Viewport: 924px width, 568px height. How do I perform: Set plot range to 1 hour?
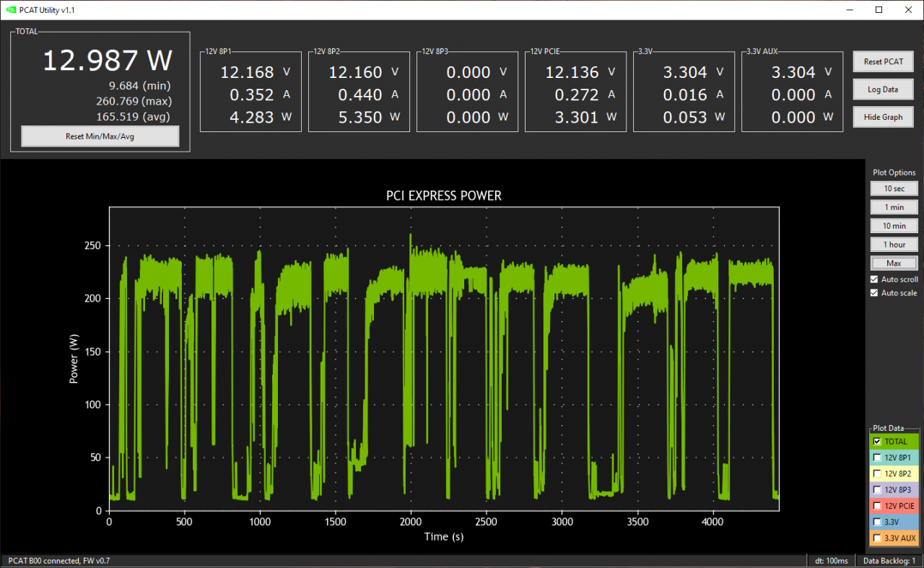pos(894,245)
